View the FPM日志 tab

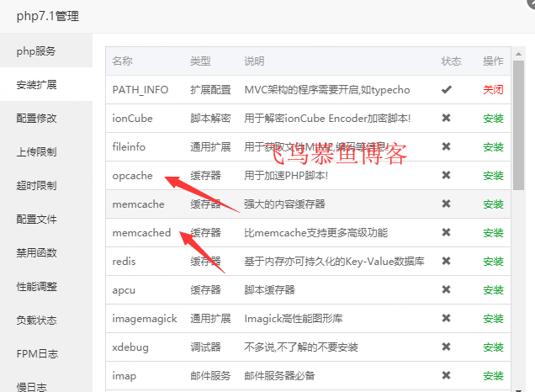[x=36, y=353]
